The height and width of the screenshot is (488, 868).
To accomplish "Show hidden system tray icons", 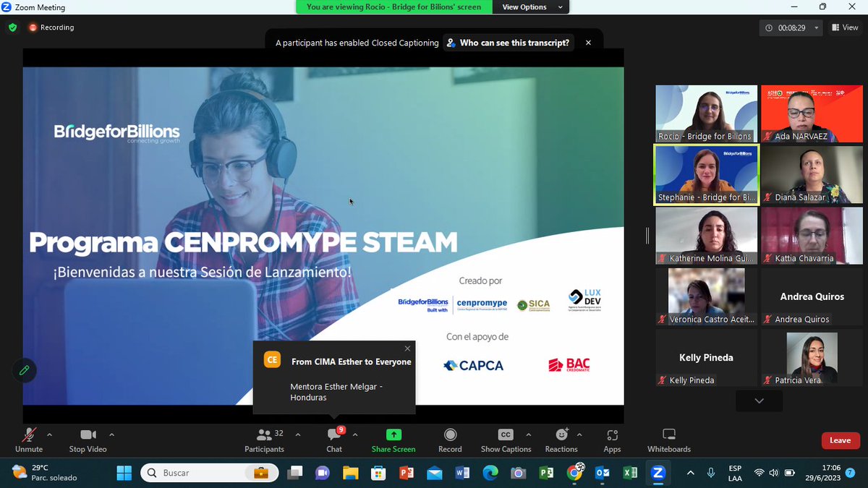I will click(690, 473).
